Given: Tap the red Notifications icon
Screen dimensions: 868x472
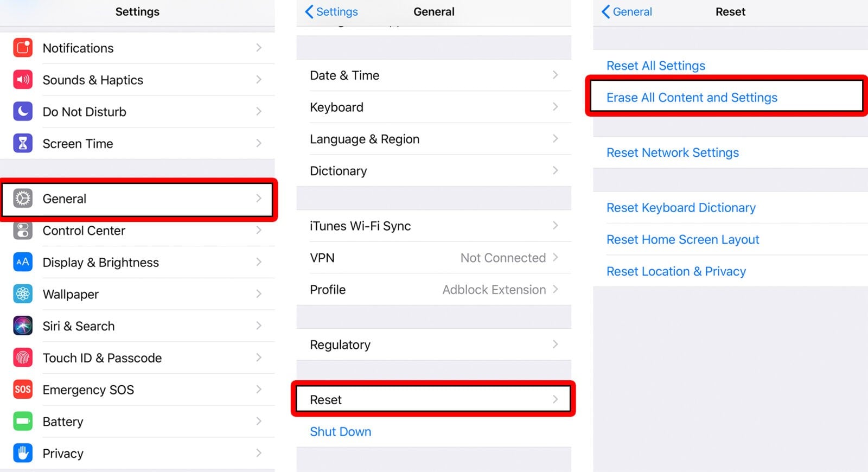Looking at the screenshot, I should (x=23, y=48).
